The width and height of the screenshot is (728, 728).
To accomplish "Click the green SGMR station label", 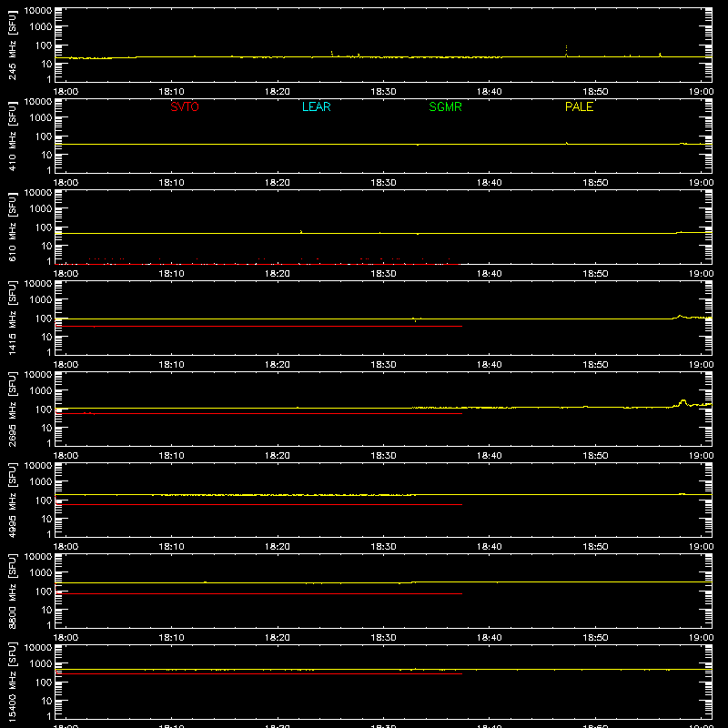I will pyautogui.click(x=445, y=106).
